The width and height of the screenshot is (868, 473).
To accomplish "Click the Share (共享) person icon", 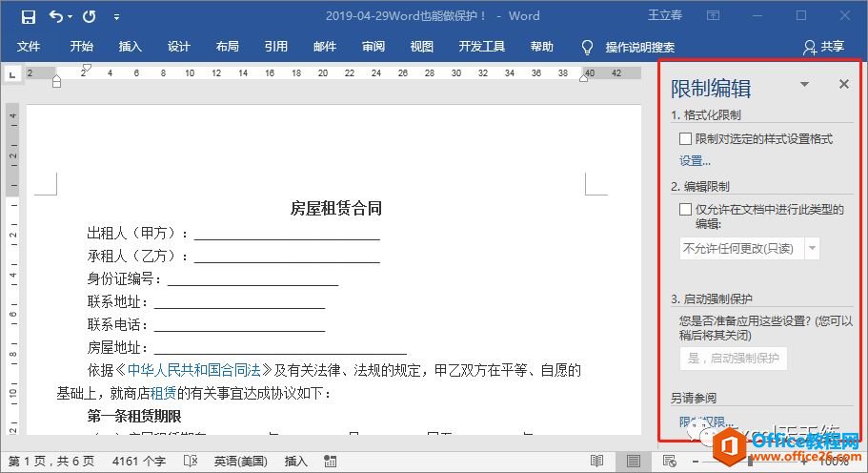I will click(809, 47).
